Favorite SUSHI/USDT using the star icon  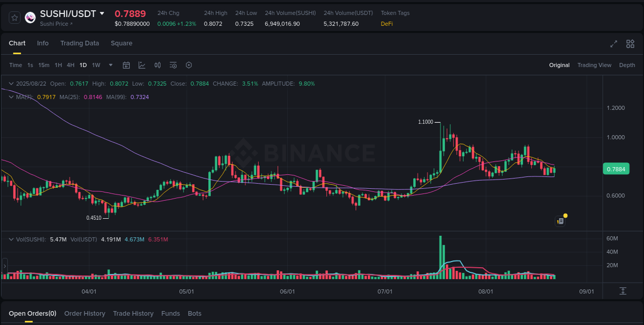14,17
